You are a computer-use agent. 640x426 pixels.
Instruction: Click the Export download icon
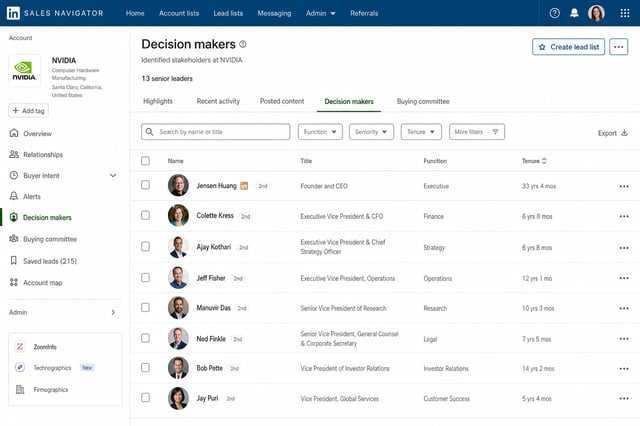point(624,133)
